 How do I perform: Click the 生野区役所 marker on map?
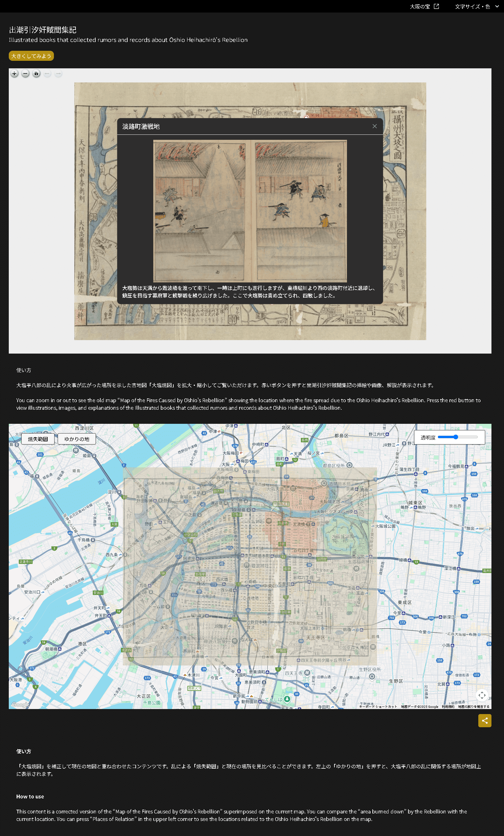(x=372, y=676)
